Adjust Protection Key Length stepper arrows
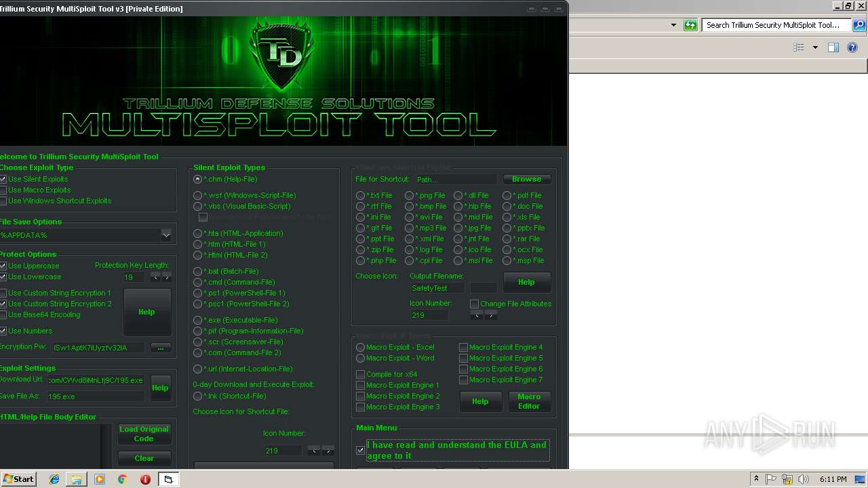The image size is (868, 488). tap(161, 277)
